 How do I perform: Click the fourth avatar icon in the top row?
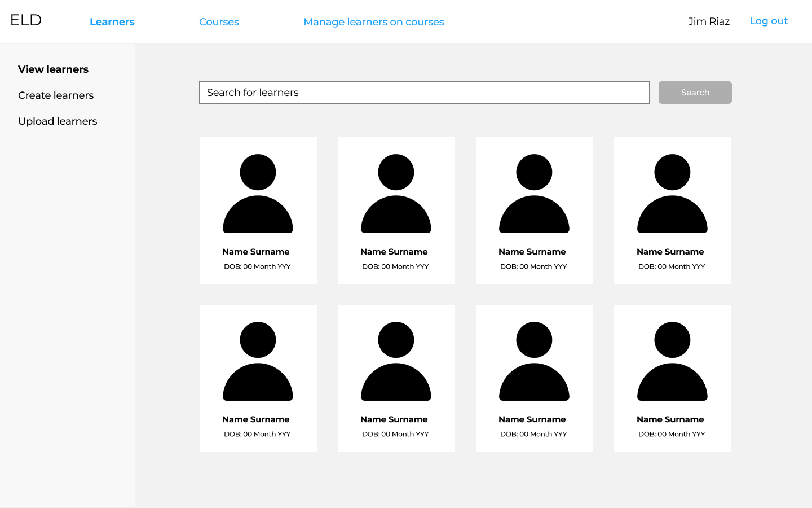(672, 194)
